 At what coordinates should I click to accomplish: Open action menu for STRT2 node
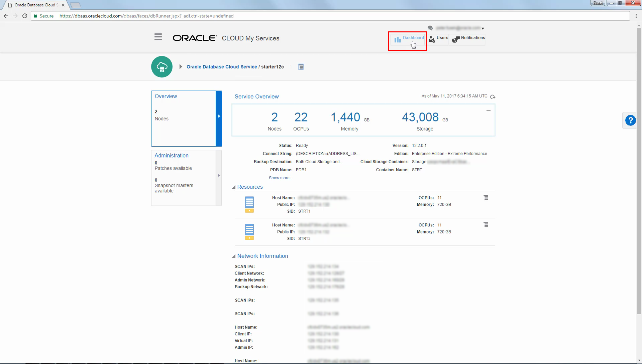pos(486,225)
